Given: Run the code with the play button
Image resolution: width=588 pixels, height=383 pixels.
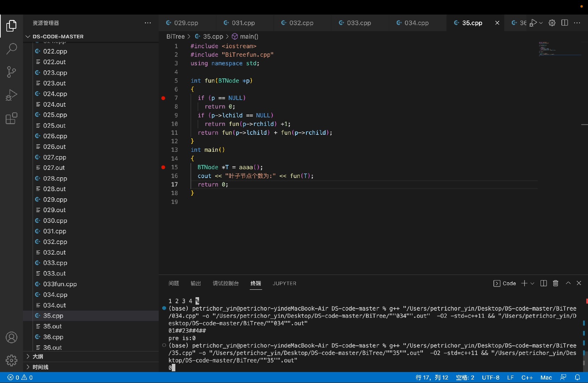Looking at the screenshot, I should (x=533, y=23).
